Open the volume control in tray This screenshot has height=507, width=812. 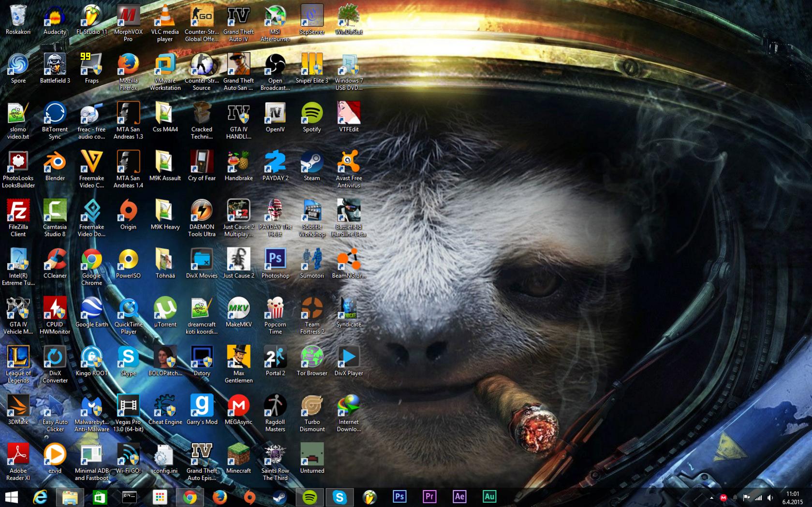770,497
